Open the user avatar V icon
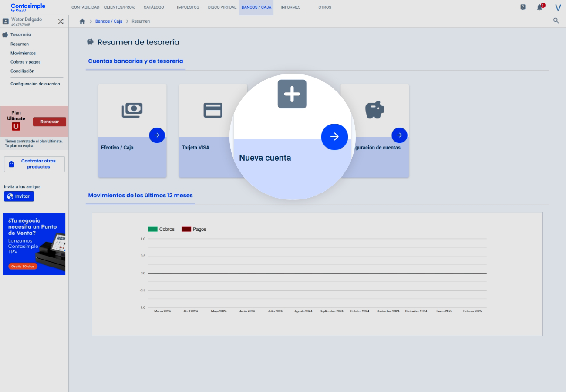 [x=558, y=7]
